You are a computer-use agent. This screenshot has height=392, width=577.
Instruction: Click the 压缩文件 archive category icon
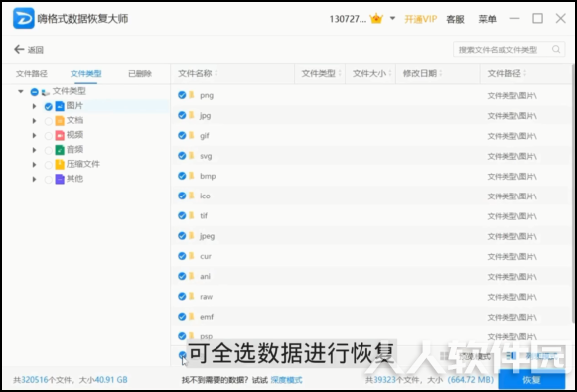click(60, 165)
